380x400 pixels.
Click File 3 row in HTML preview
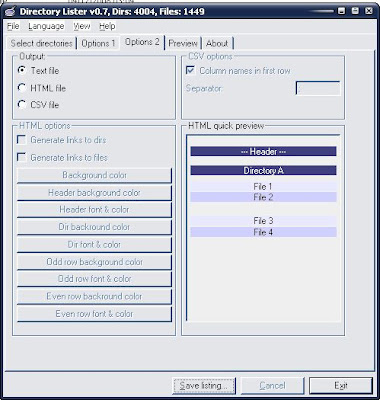click(263, 221)
